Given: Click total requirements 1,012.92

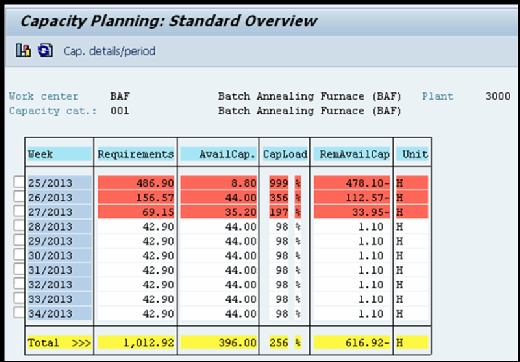Looking at the screenshot, I should [x=136, y=342].
